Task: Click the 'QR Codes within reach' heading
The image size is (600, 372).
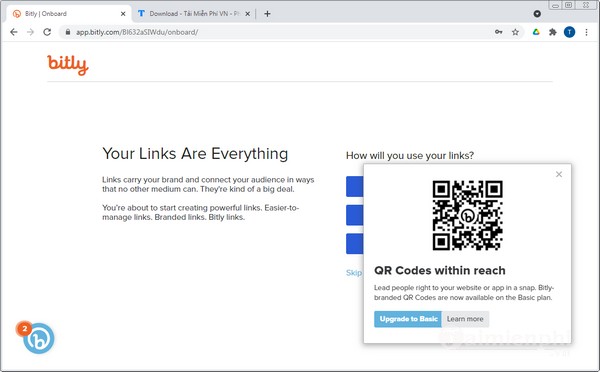Action: click(x=440, y=271)
